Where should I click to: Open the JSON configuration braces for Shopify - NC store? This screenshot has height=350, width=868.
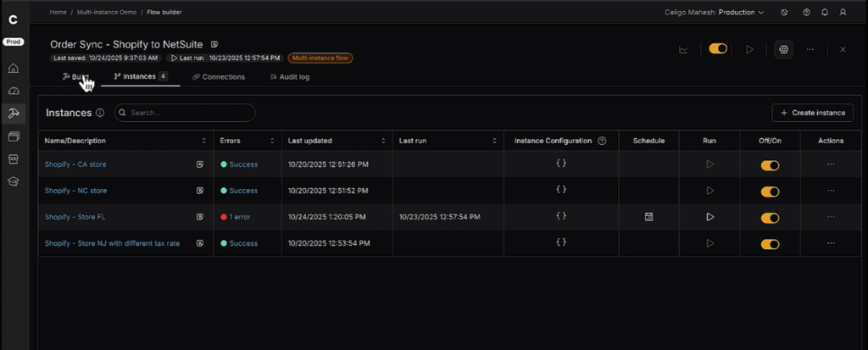click(x=561, y=189)
